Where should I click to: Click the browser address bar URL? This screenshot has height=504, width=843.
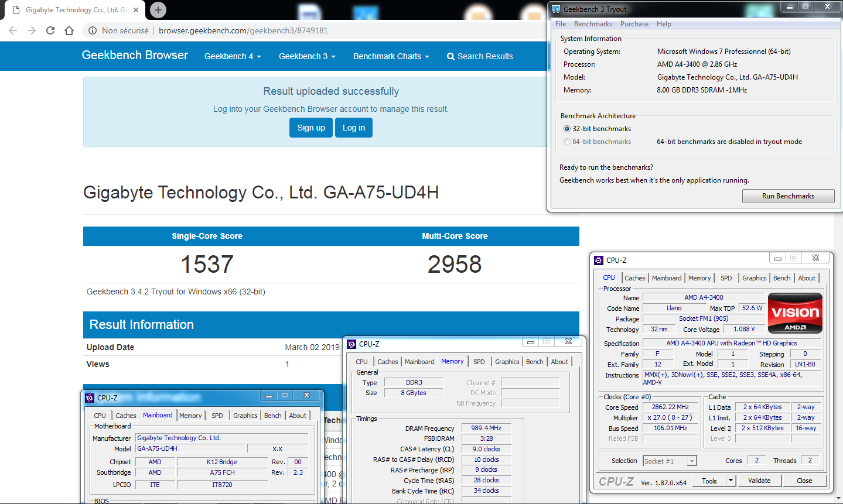[x=243, y=30]
